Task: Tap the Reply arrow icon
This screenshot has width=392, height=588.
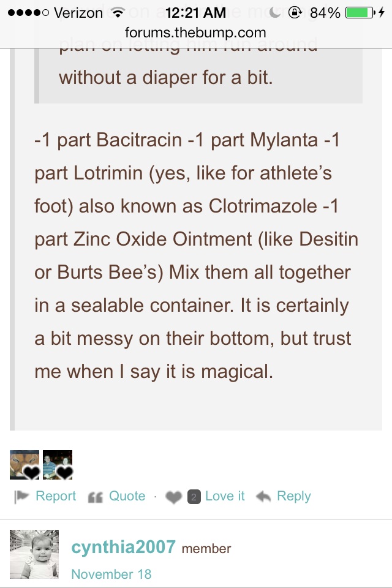Action: 263,497
